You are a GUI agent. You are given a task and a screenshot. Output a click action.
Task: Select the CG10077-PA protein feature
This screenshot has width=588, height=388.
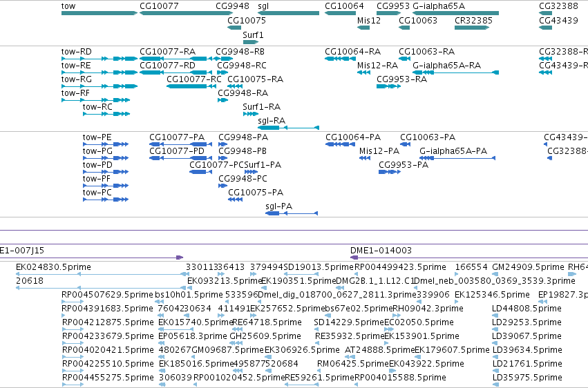point(180,144)
